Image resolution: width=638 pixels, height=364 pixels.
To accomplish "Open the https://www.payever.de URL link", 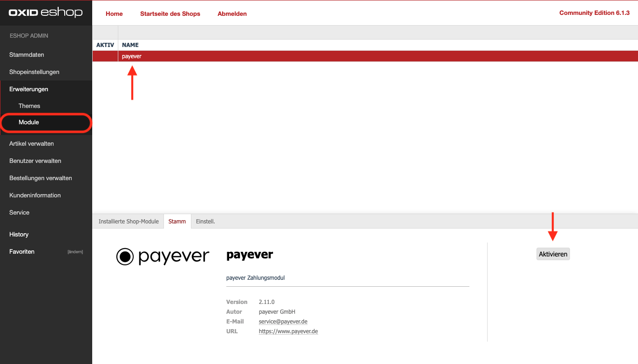I will pos(288,331).
